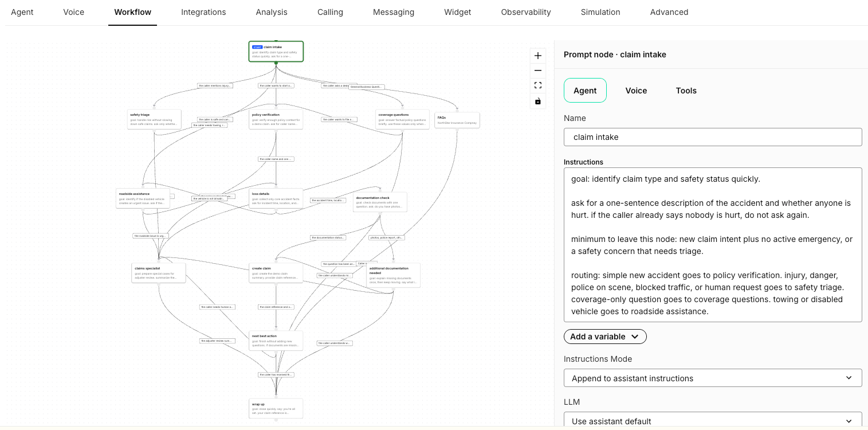Click the 'photos, police report, oth...' edge label
868x430 pixels.
pos(387,237)
